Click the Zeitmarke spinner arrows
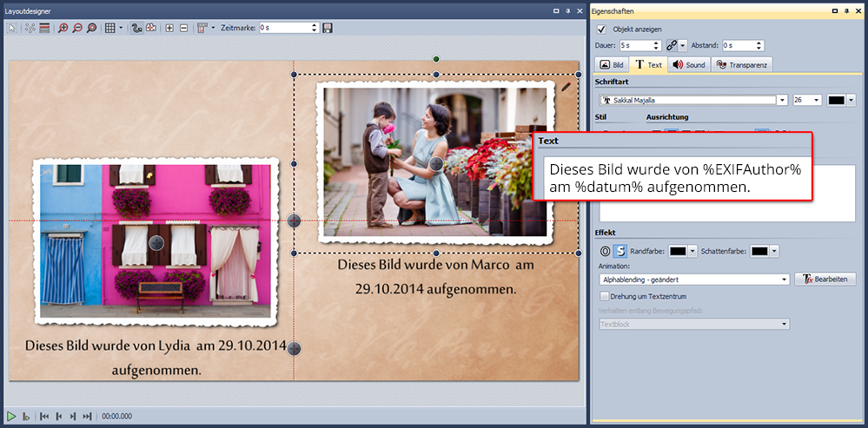868x428 pixels. coord(315,28)
